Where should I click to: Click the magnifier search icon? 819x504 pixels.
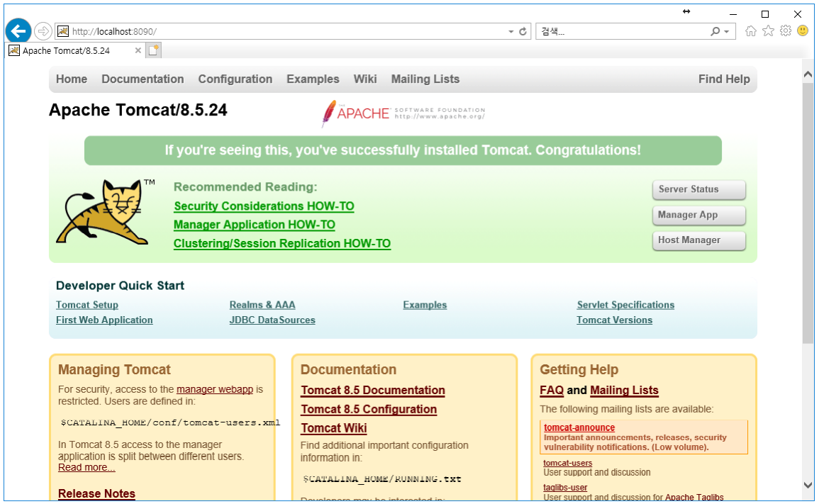(x=715, y=31)
